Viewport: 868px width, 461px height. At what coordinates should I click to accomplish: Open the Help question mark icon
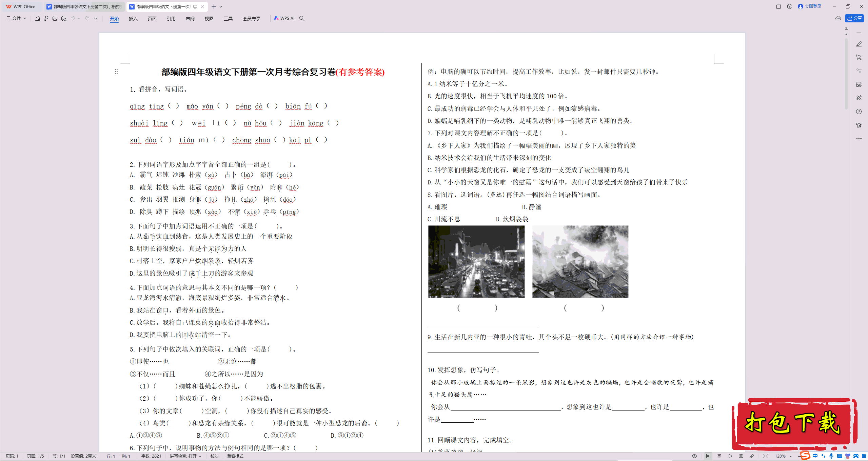click(859, 112)
